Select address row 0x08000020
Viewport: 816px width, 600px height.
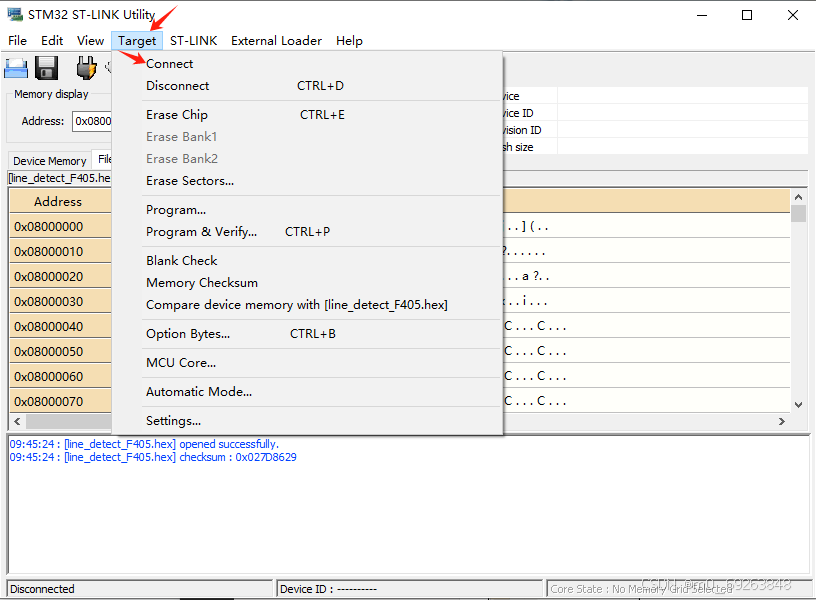(60, 276)
